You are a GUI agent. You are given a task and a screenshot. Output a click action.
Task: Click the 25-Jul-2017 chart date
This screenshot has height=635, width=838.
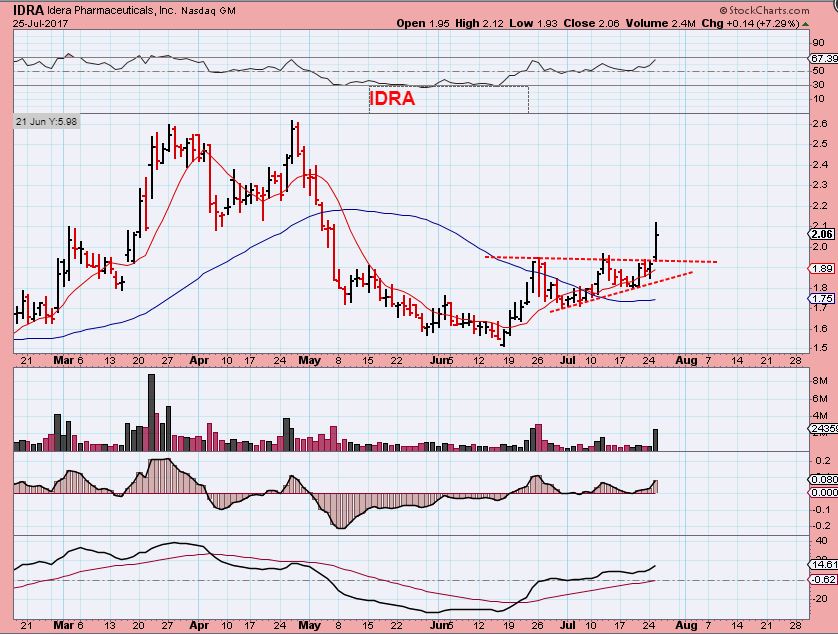(x=40, y=24)
